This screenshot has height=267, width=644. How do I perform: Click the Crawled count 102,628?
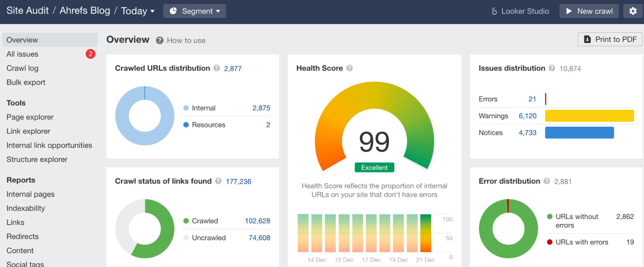tap(257, 221)
